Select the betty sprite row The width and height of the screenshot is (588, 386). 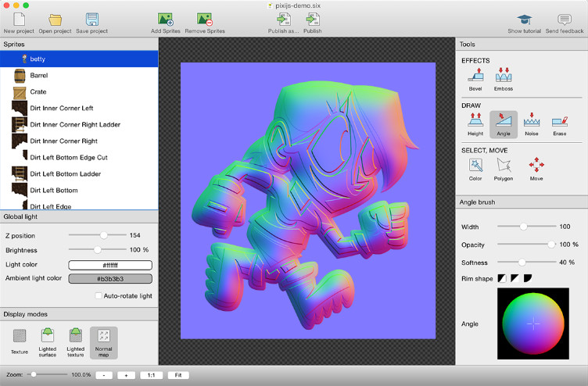[x=79, y=59]
